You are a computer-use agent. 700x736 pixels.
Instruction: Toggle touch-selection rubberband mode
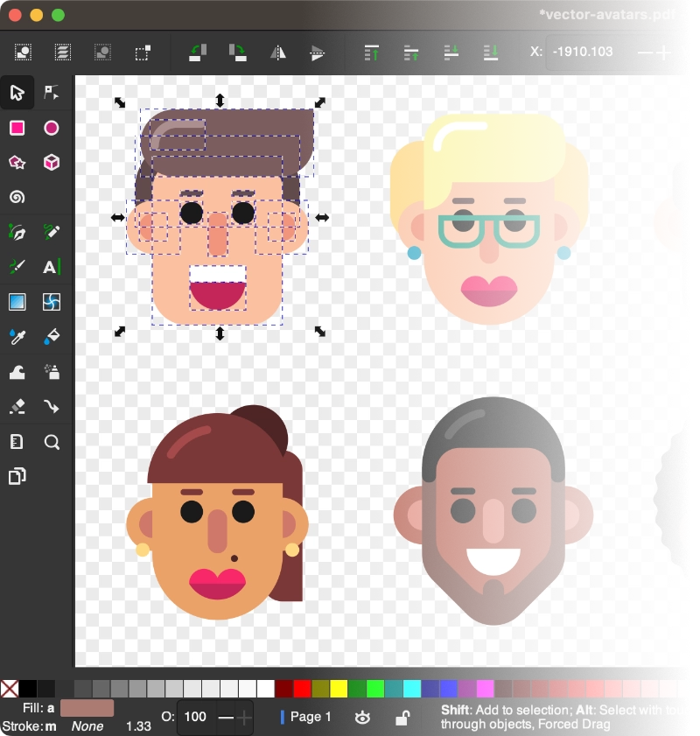coord(143,53)
